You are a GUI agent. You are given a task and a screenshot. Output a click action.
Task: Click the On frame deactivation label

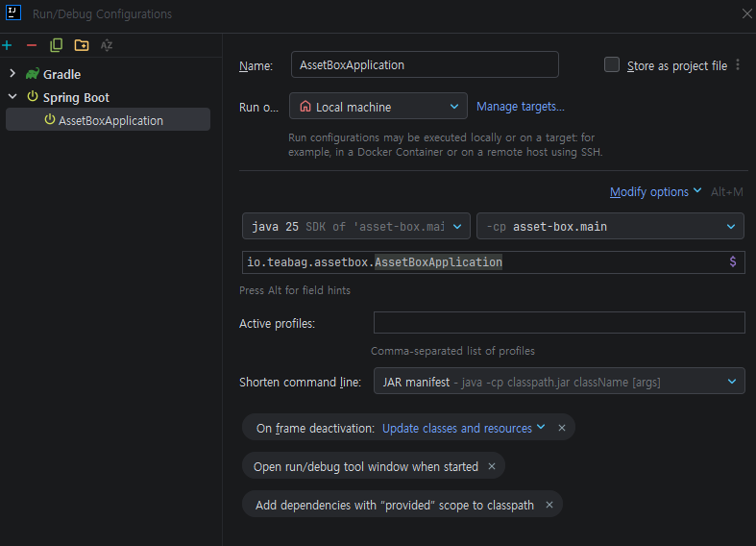[x=315, y=429]
